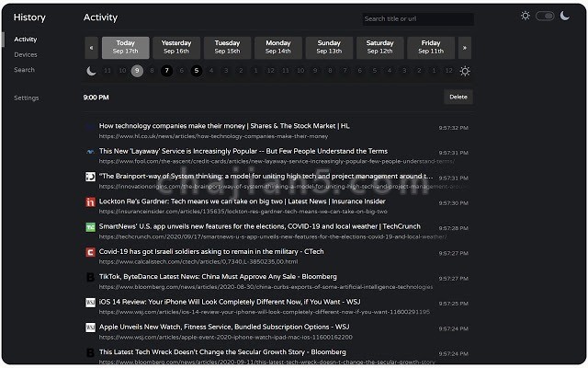This screenshot has width=588, height=368.
Task: Click the Motley Fool favicon for Layaway entry
Action: (x=90, y=152)
